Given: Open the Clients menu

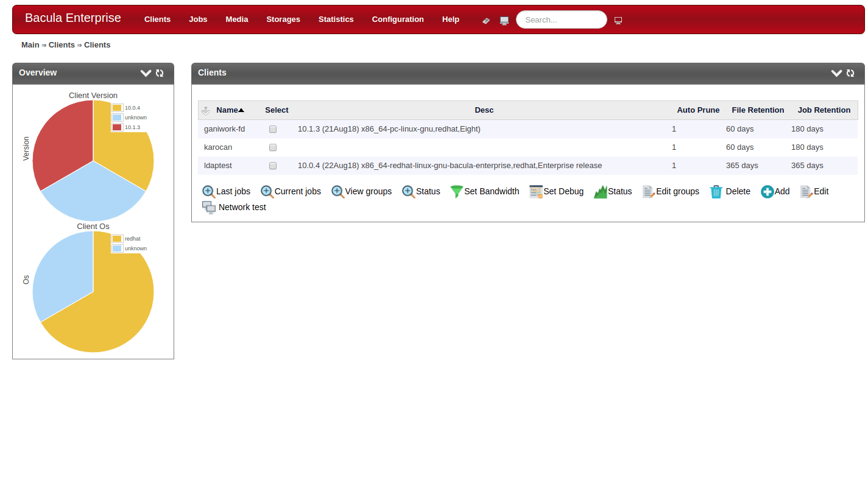Looking at the screenshot, I should (x=158, y=19).
